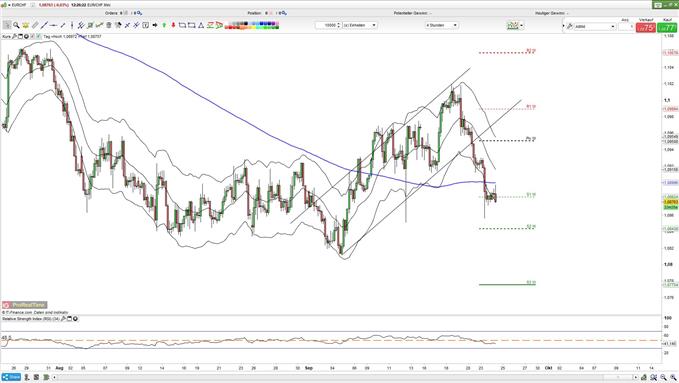Choose the horizontal line tool

coord(53,25)
